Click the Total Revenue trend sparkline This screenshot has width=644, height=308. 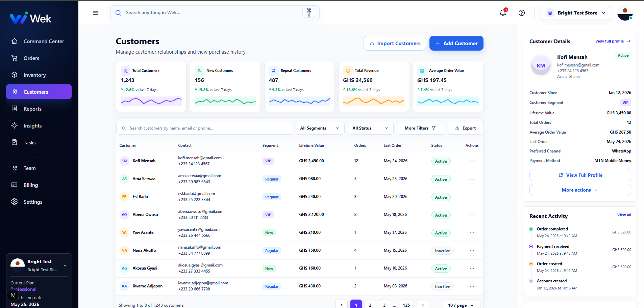click(x=373, y=101)
